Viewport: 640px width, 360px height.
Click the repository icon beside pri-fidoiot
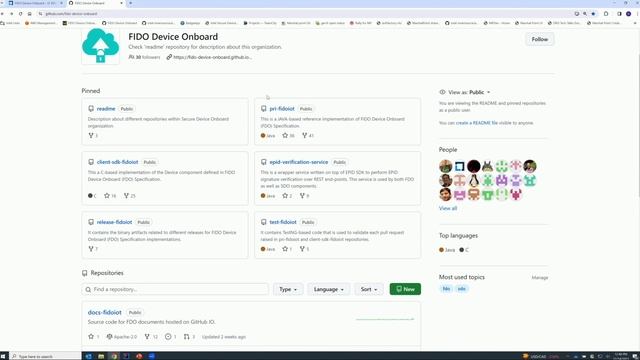(x=264, y=109)
